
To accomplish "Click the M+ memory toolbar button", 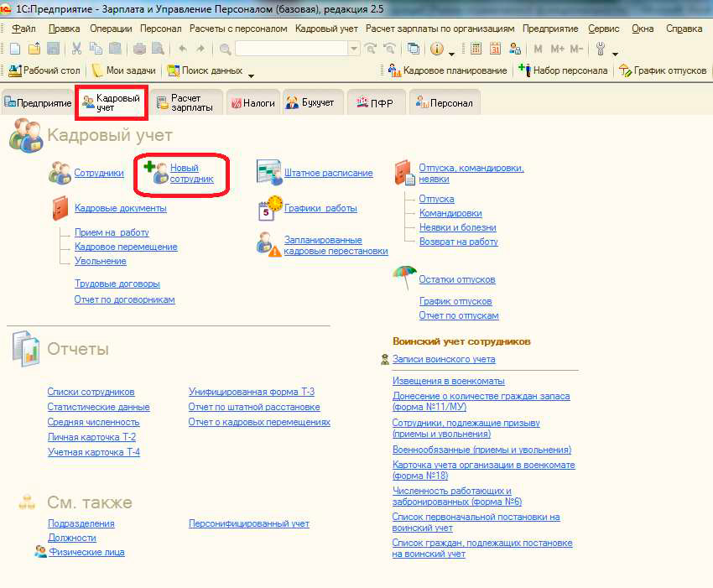I will [x=557, y=49].
